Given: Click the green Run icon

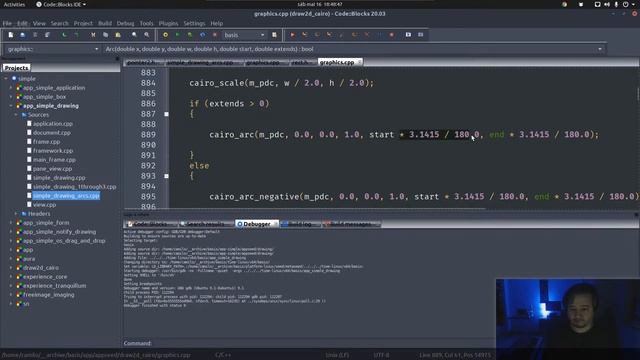Looking at the screenshot, I should tap(178, 35).
